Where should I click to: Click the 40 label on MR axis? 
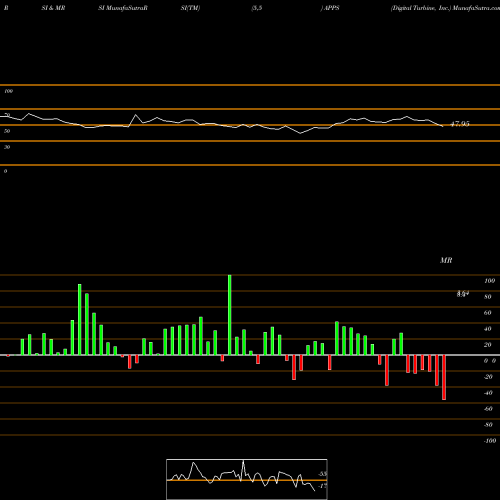(488, 329)
